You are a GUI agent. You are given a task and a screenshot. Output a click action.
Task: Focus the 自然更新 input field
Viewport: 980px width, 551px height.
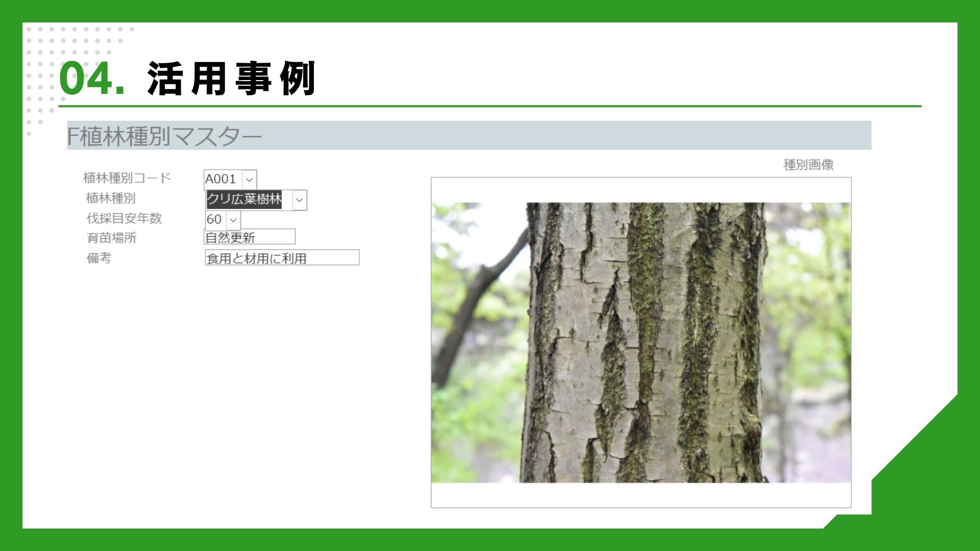[249, 237]
